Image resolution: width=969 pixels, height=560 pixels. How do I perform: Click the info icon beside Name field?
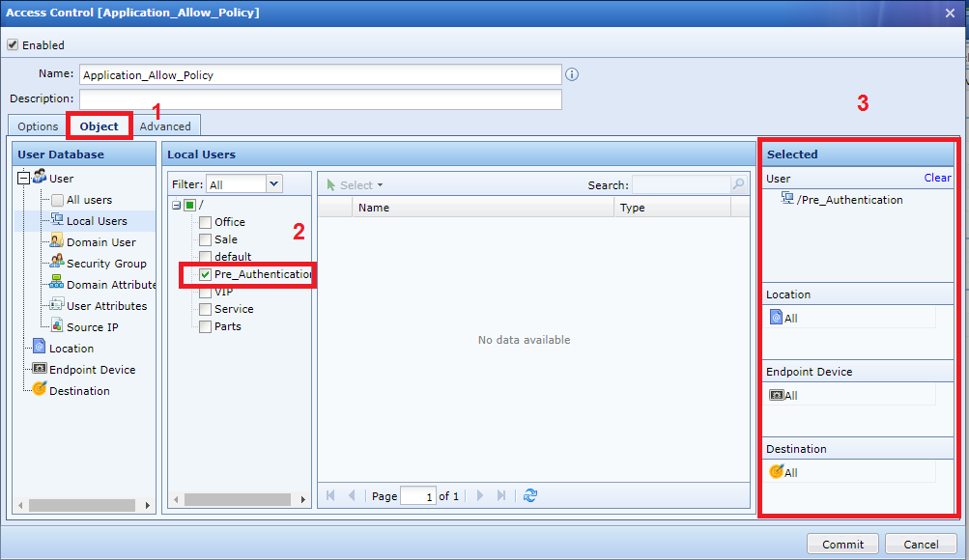572,74
